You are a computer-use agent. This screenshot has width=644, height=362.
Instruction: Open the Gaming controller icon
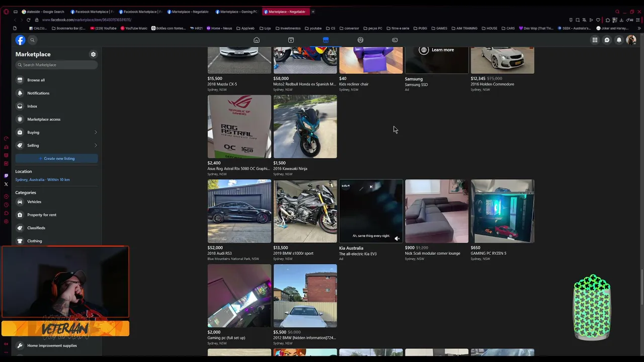click(395, 40)
